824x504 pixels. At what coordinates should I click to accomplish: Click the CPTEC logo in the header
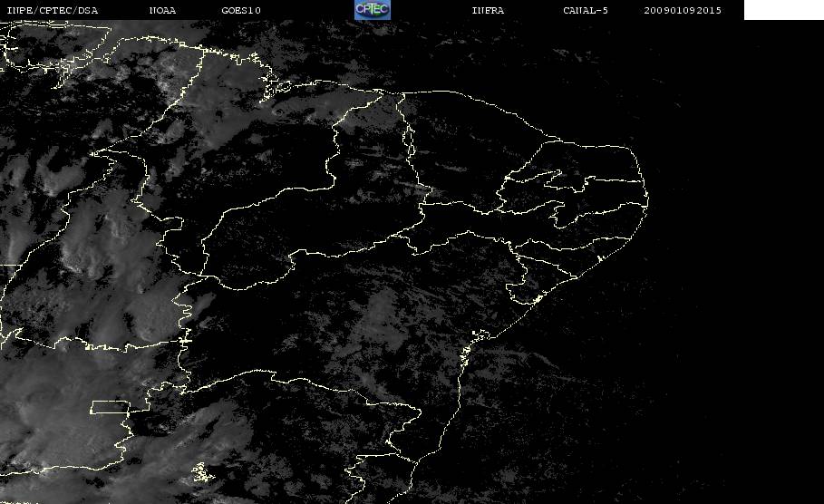[373, 10]
